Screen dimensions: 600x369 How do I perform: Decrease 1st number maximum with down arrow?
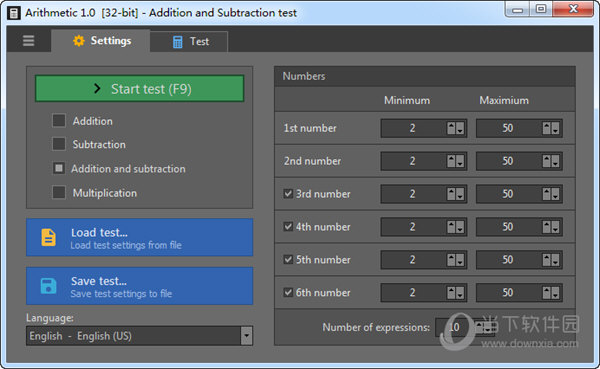[x=556, y=128]
